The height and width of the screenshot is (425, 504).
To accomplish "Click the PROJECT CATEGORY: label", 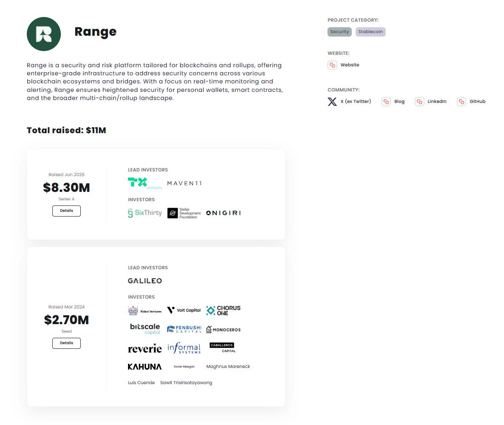I will click(x=353, y=20).
